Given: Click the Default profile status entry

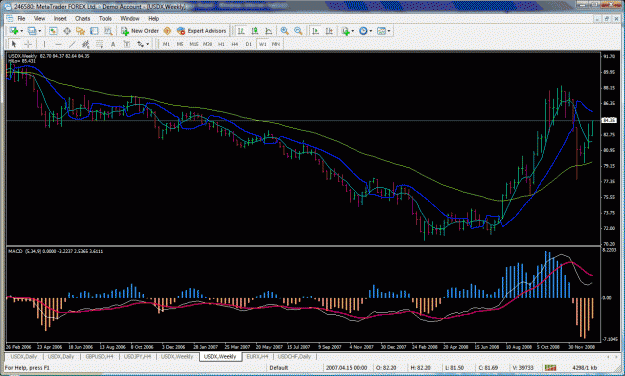Looking at the screenshot, I should point(279,368).
